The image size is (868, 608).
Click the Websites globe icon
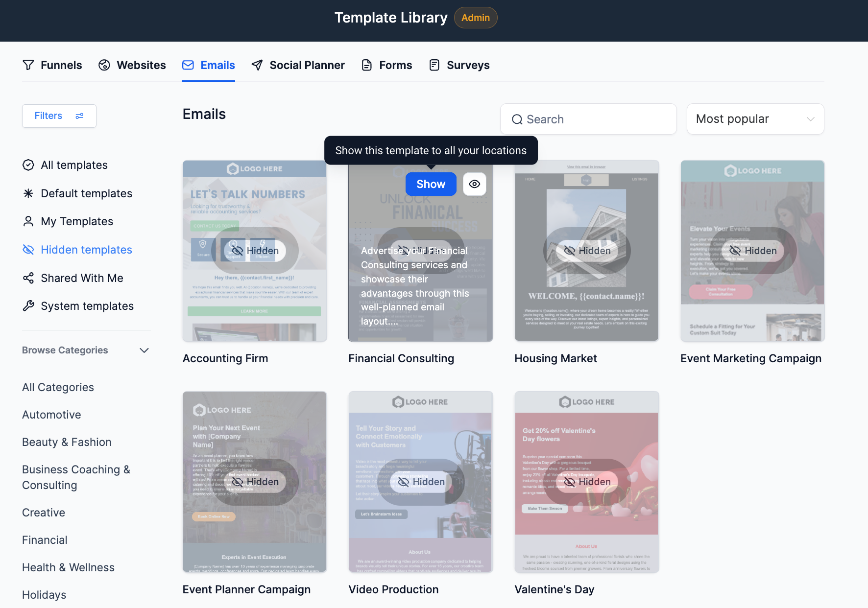tap(104, 65)
